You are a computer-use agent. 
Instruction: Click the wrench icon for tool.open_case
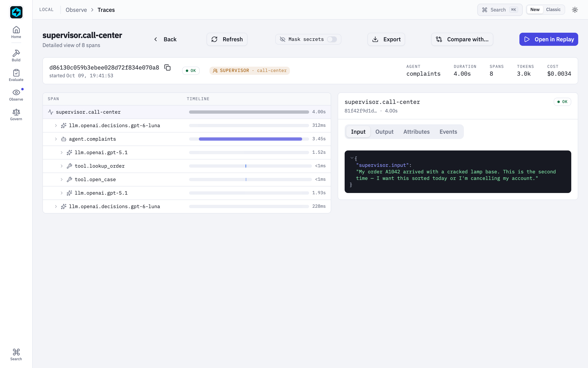(x=69, y=179)
